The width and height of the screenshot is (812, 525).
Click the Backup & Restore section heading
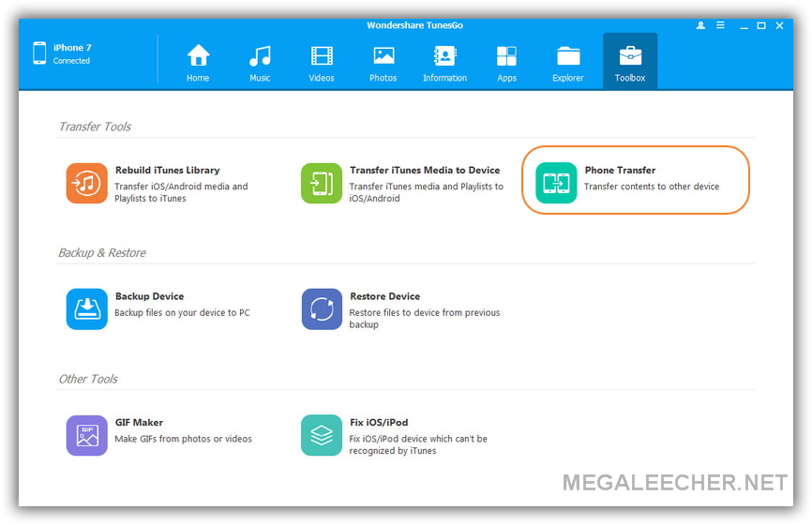click(102, 253)
